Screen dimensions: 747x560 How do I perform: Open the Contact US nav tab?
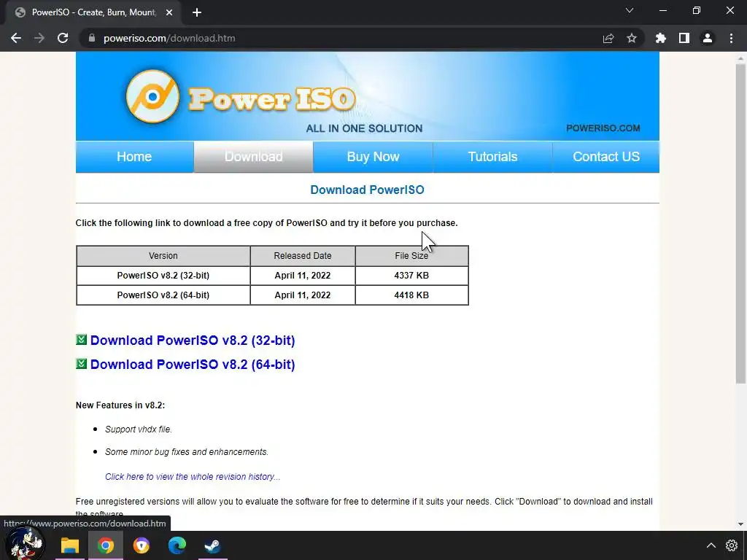click(x=606, y=157)
